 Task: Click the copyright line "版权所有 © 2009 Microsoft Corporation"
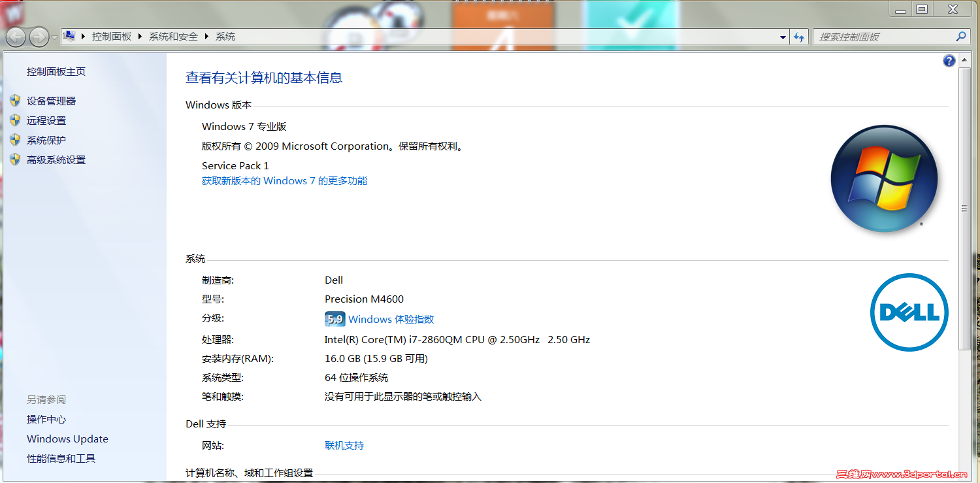pyautogui.click(x=295, y=146)
